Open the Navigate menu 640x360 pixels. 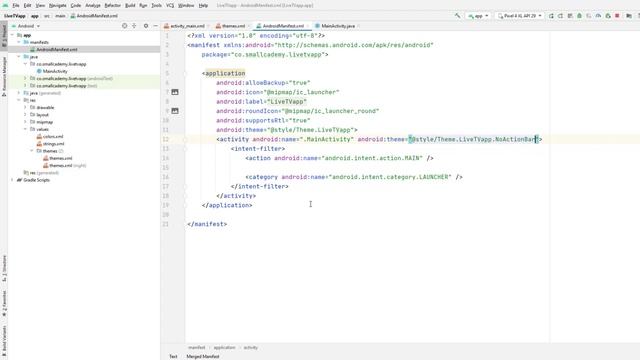(58, 5)
